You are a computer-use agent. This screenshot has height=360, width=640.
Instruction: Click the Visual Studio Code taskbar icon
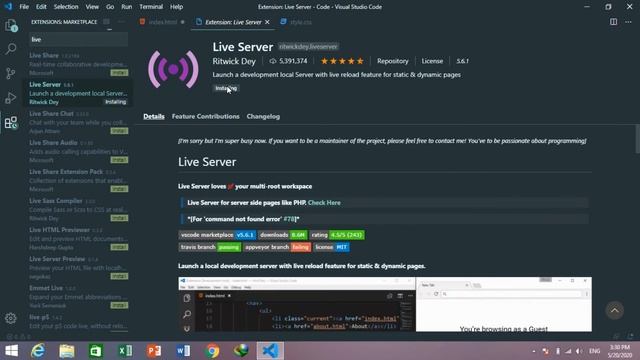(270, 351)
